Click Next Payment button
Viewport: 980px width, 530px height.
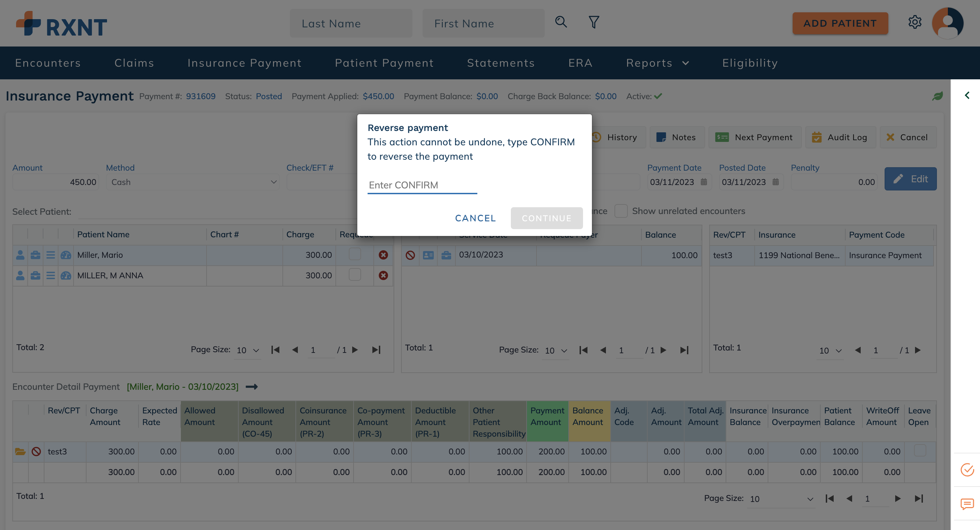[755, 137]
